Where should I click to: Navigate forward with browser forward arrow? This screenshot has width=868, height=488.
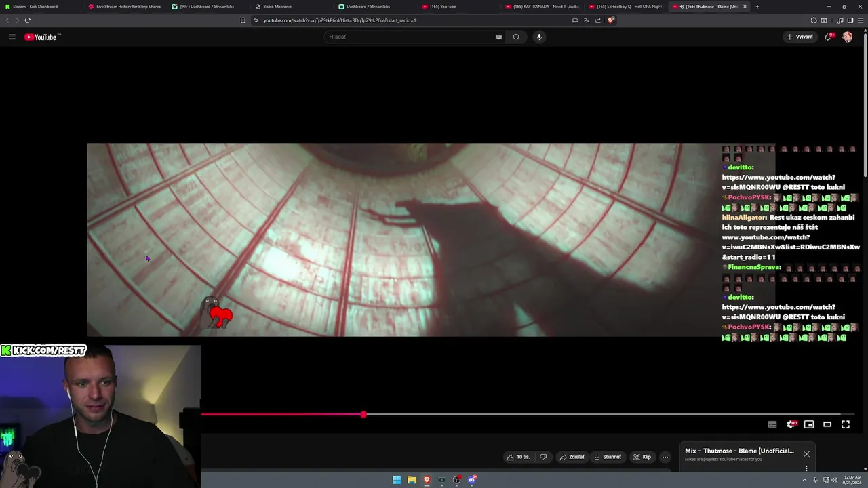[x=18, y=20]
